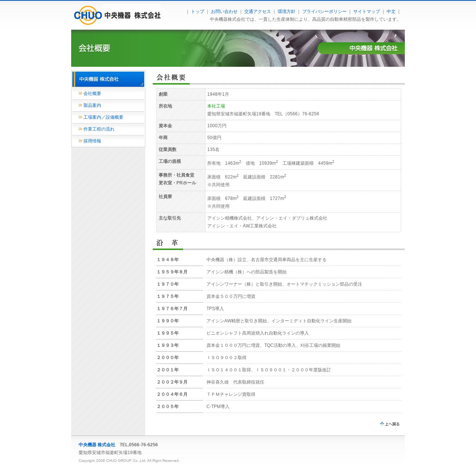Click the １９７０年 history entry
Screen dimensions: 476x470
(x=168, y=284)
